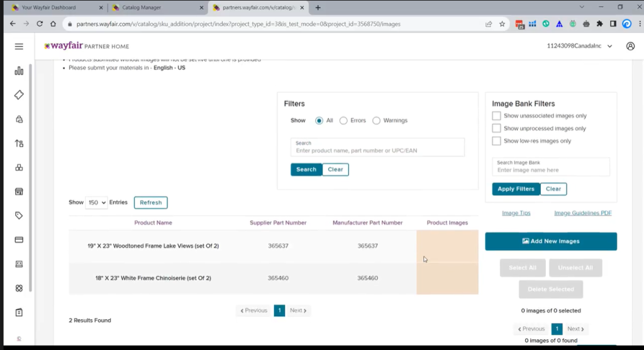Viewport: 644px width, 350px height.
Task: Select the credit card payments sidebar icon
Action: click(19, 239)
